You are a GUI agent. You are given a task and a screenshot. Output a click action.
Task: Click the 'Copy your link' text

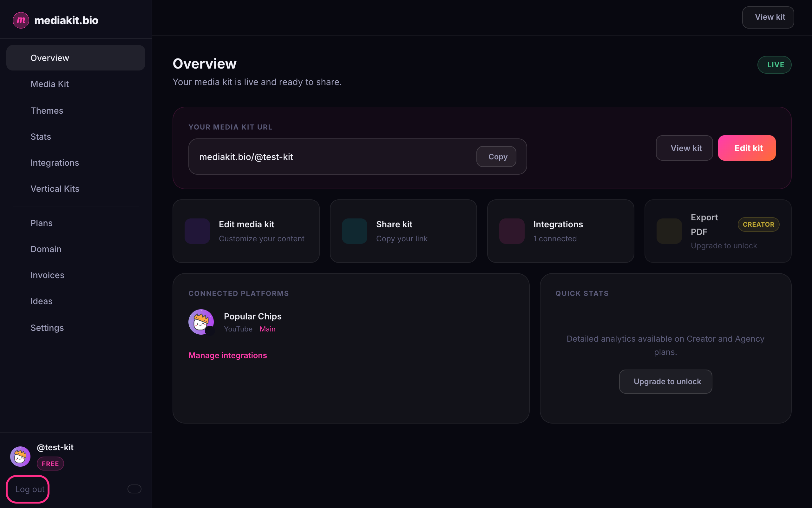pyautogui.click(x=402, y=238)
